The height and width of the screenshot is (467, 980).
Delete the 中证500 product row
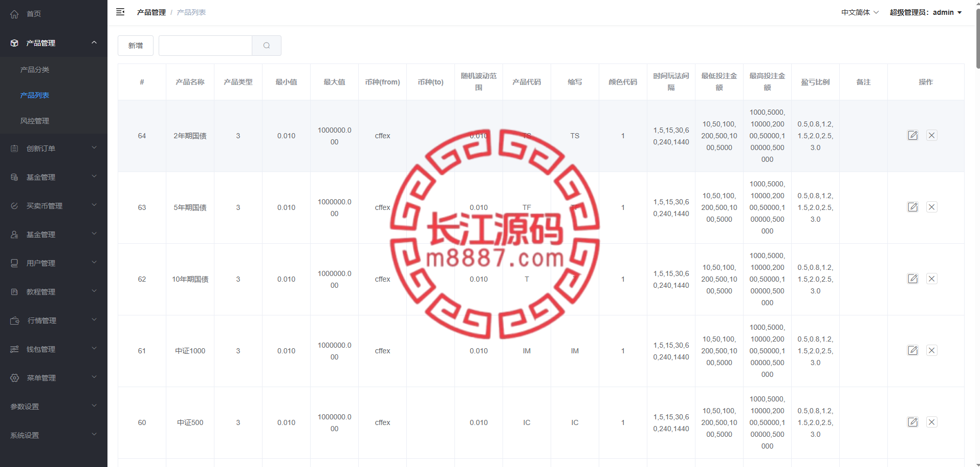click(932, 422)
